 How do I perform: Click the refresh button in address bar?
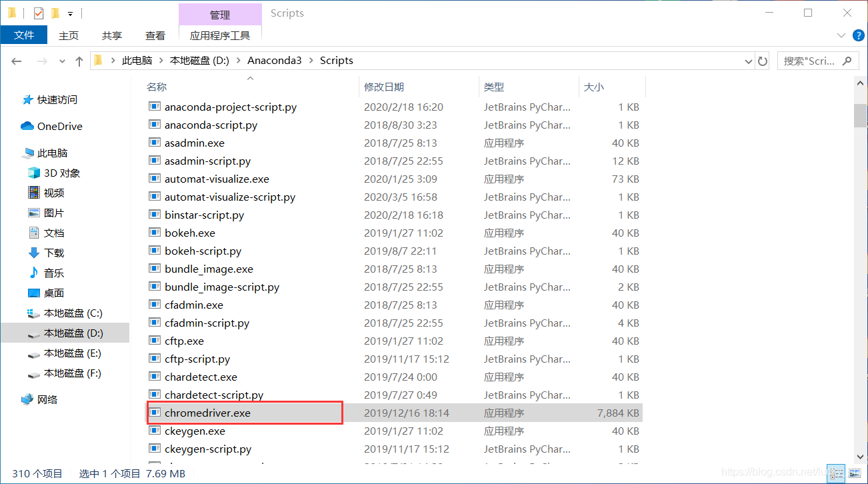(x=763, y=61)
